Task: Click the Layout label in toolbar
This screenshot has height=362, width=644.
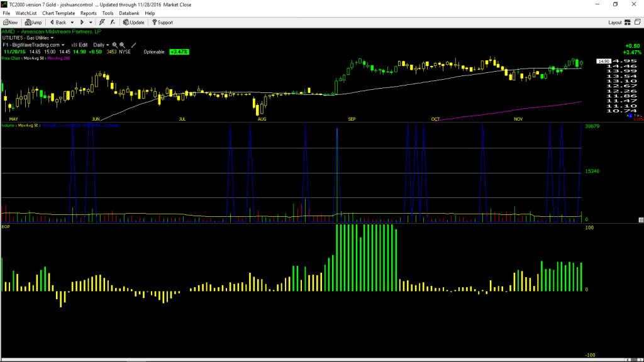Action: point(615,23)
